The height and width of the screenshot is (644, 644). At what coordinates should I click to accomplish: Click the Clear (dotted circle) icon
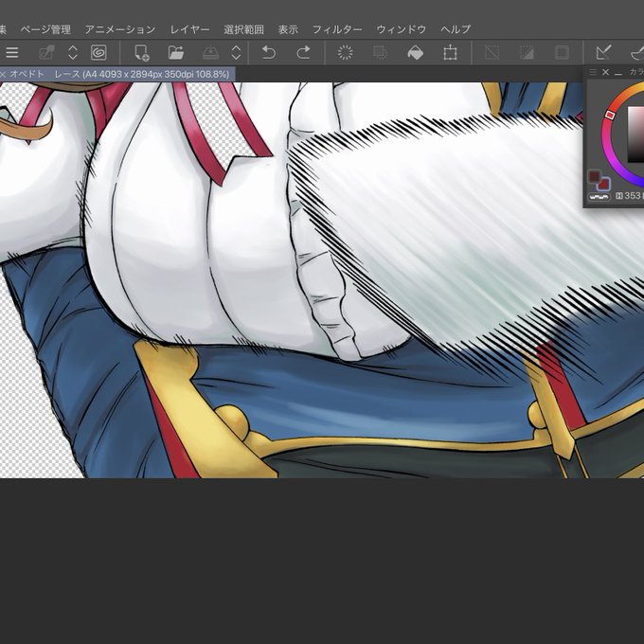coord(345,53)
